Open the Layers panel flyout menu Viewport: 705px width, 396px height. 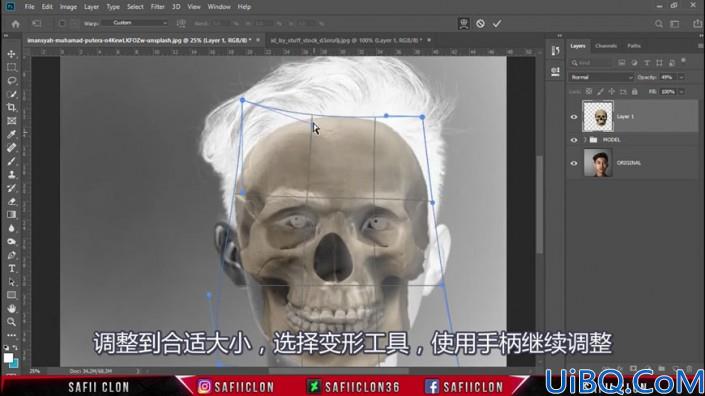click(x=700, y=46)
